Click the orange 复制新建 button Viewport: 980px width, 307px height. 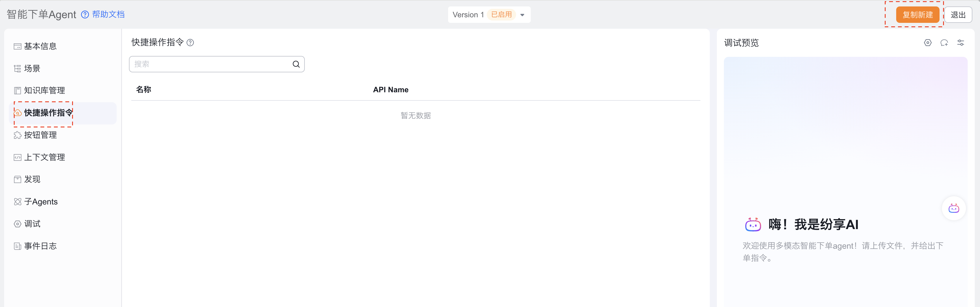tap(917, 15)
